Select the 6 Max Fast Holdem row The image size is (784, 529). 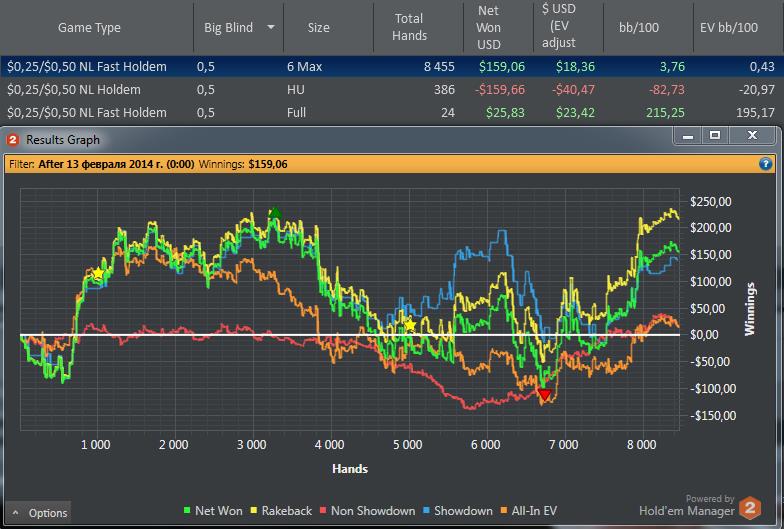[391, 66]
